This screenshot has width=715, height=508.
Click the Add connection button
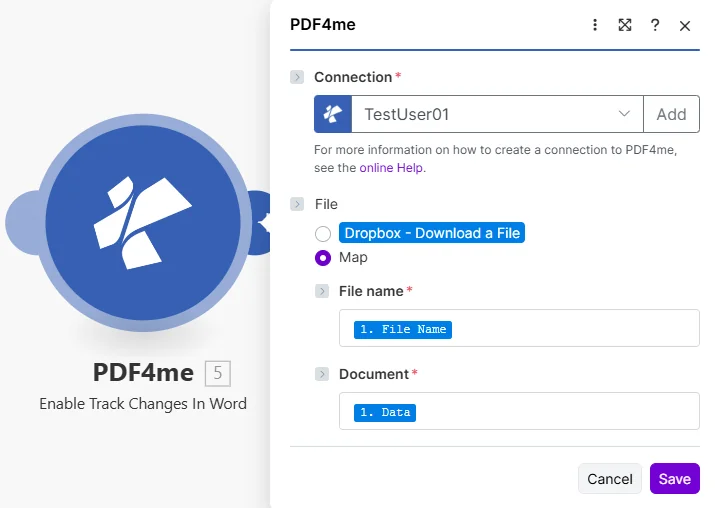pyautogui.click(x=671, y=114)
